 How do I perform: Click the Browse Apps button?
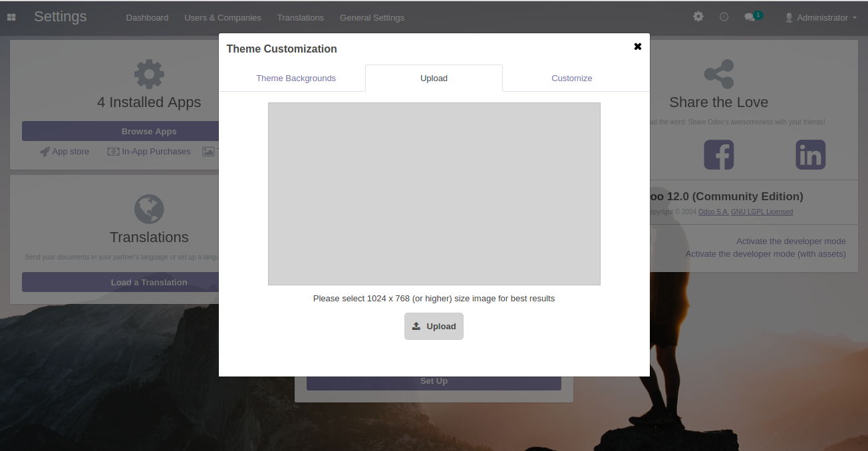pyautogui.click(x=120, y=131)
